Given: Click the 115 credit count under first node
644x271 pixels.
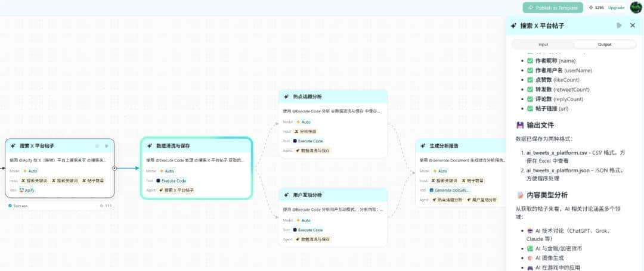Looking at the screenshot, I should (x=108, y=206).
